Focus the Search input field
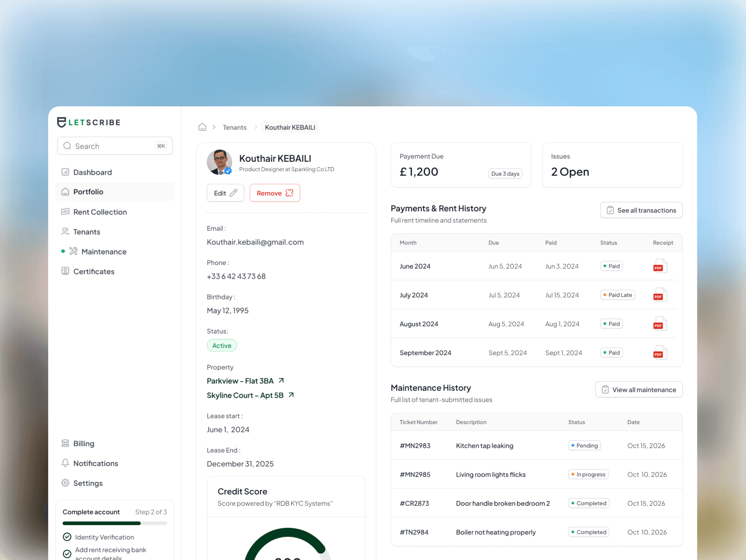746x560 pixels. pos(115,146)
